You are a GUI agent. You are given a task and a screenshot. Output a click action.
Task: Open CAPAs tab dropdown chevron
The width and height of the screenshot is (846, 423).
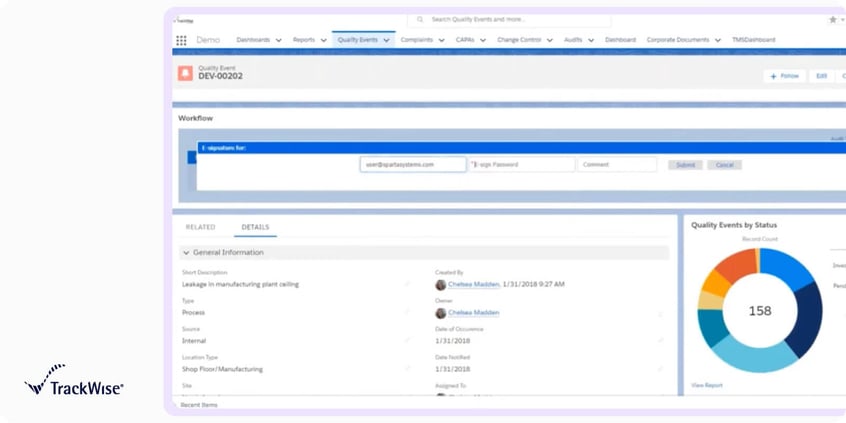tap(483, 40)
